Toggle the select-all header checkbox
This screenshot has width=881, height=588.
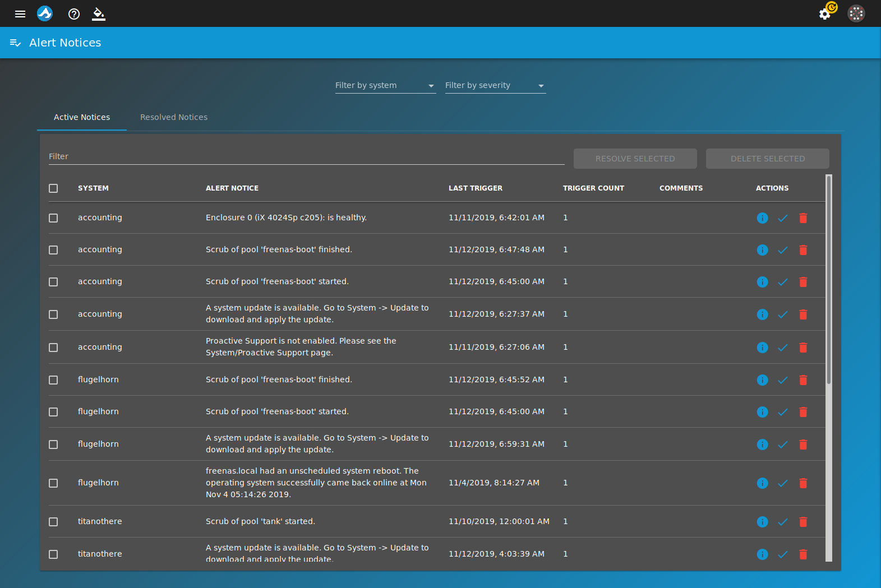click(x=53, y=188)
